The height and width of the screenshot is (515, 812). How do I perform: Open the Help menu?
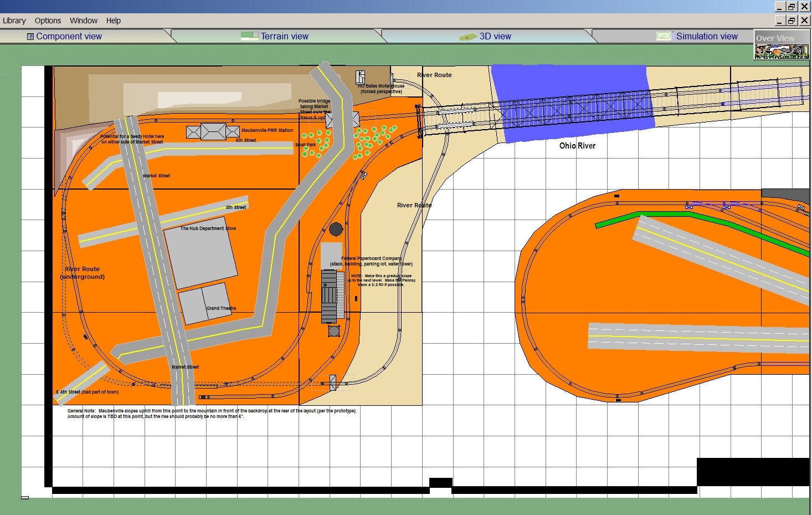(x=114, y=21)
